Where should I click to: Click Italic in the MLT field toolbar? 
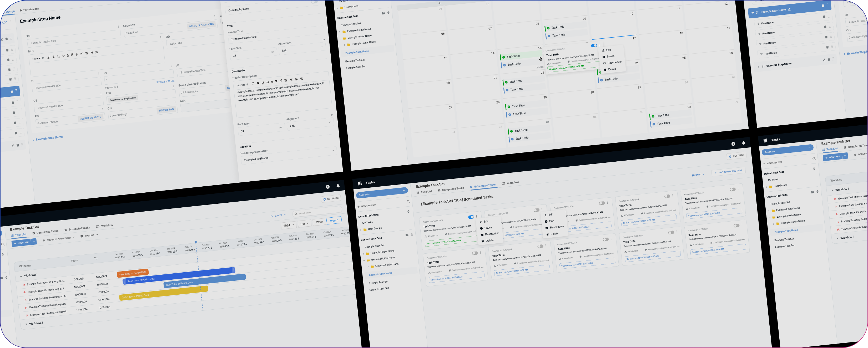coord(48,57)
